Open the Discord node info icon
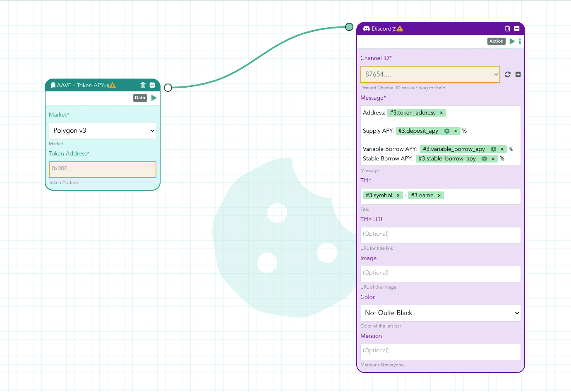The image size is (571, 392). (520, 41)
